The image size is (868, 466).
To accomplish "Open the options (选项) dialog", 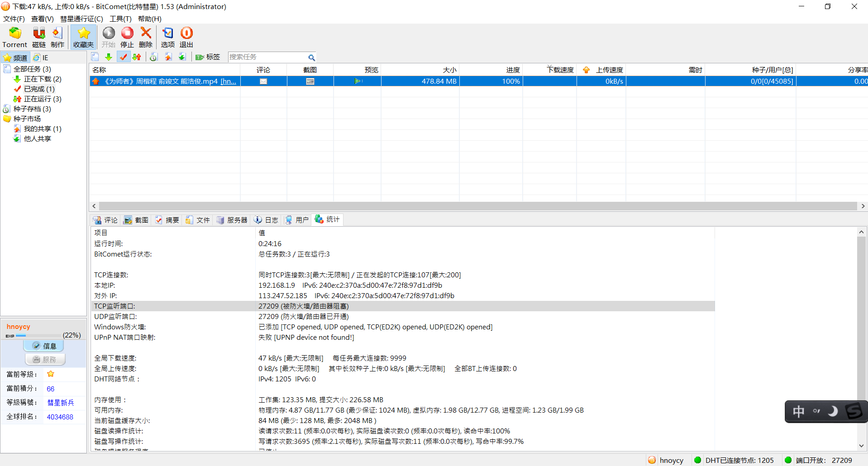I will coord(167,37).
